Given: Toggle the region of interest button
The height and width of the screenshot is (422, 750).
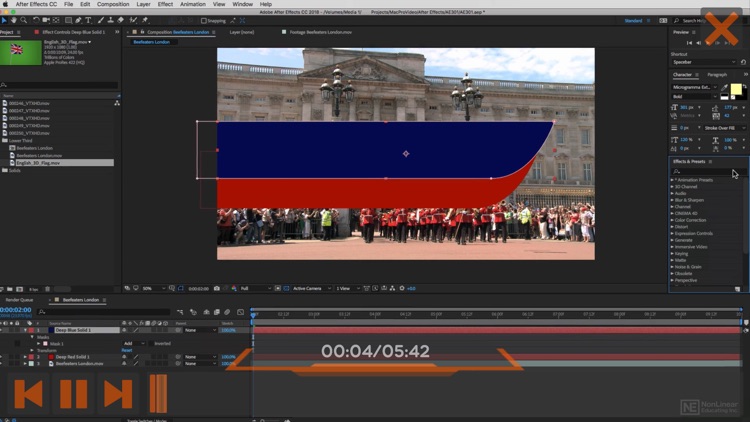Looking at the screenshot, I should [277, 289].
